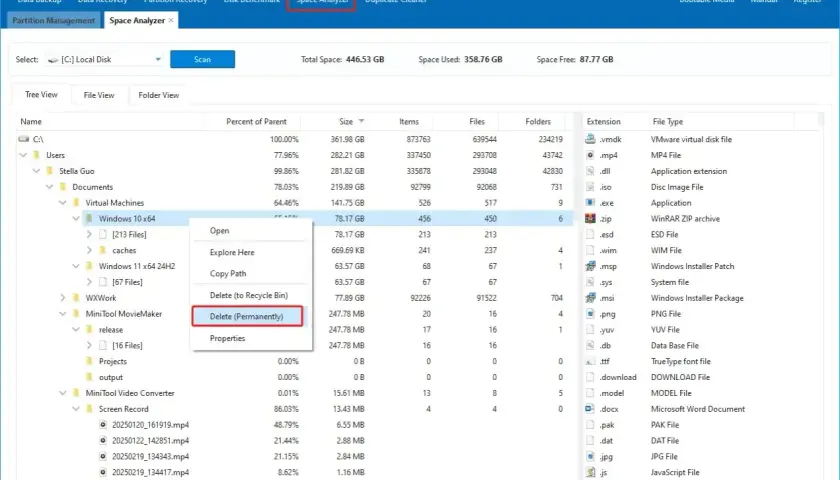Click the WXWork folder icon

tap(76, 298)
